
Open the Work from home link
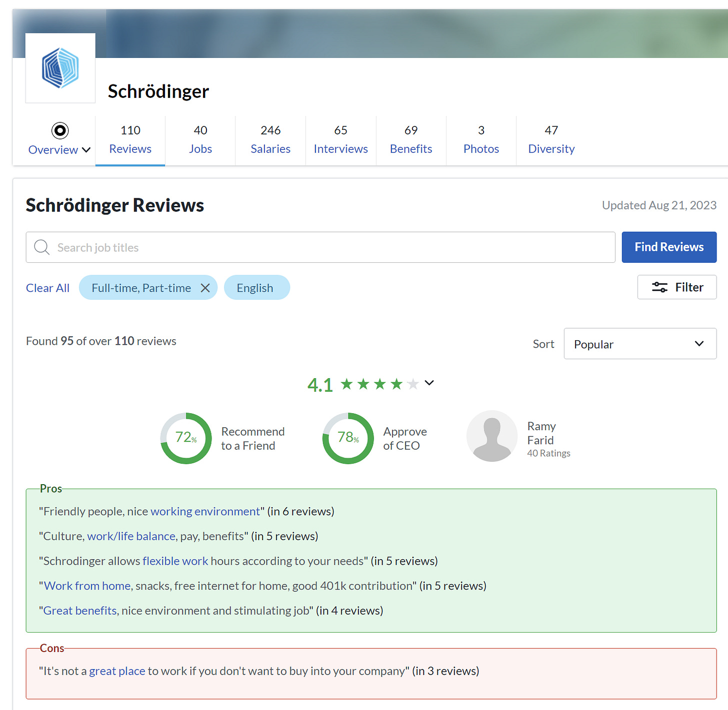(87, 586)
